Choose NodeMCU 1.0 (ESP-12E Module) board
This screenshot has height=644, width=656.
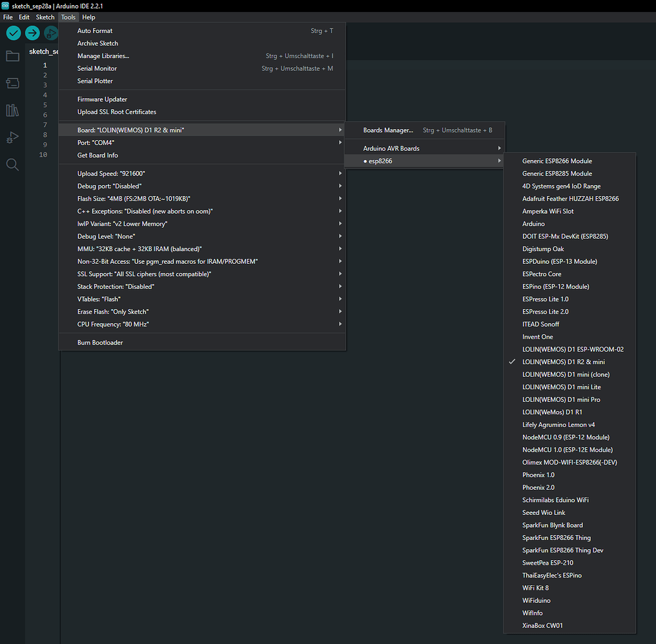click(x=567, y=450)
